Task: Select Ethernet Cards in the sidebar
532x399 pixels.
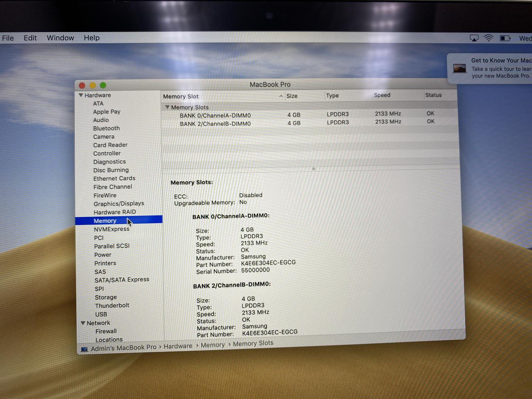Action: 114,178
